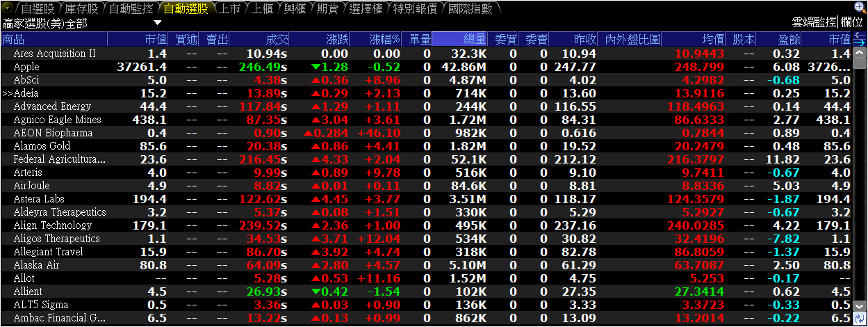
Task: Sort by the 盈餘 column header
Action: click(x=779, y=39)
